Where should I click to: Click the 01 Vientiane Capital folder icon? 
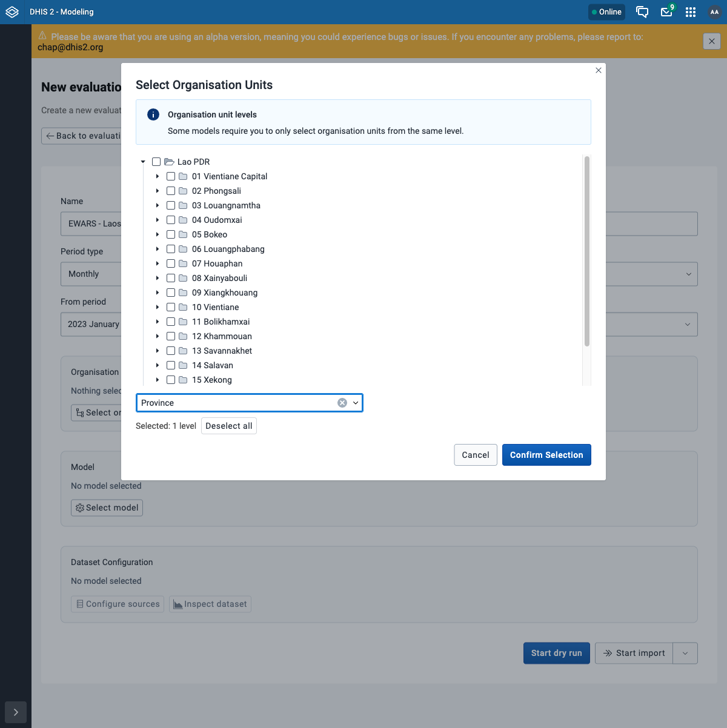[183, 176]
